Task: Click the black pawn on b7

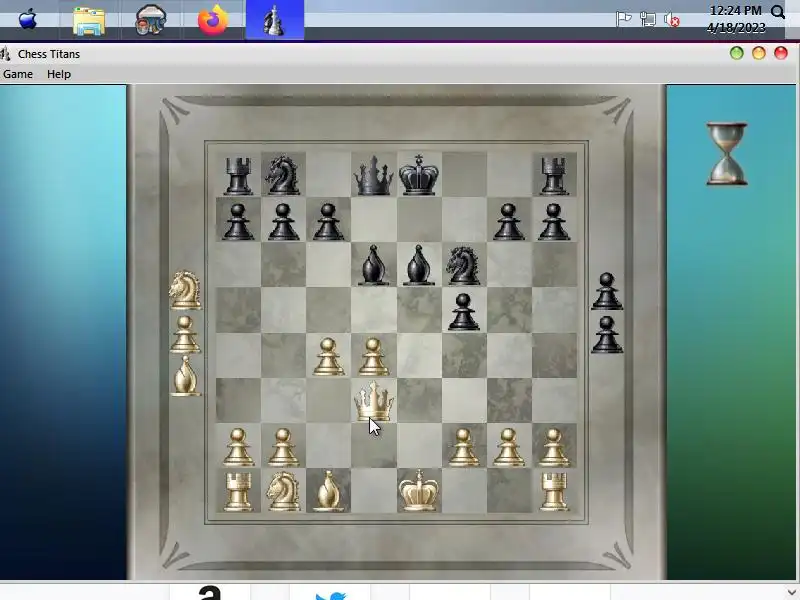Action: pyautogui.click(x=283, y=221)
